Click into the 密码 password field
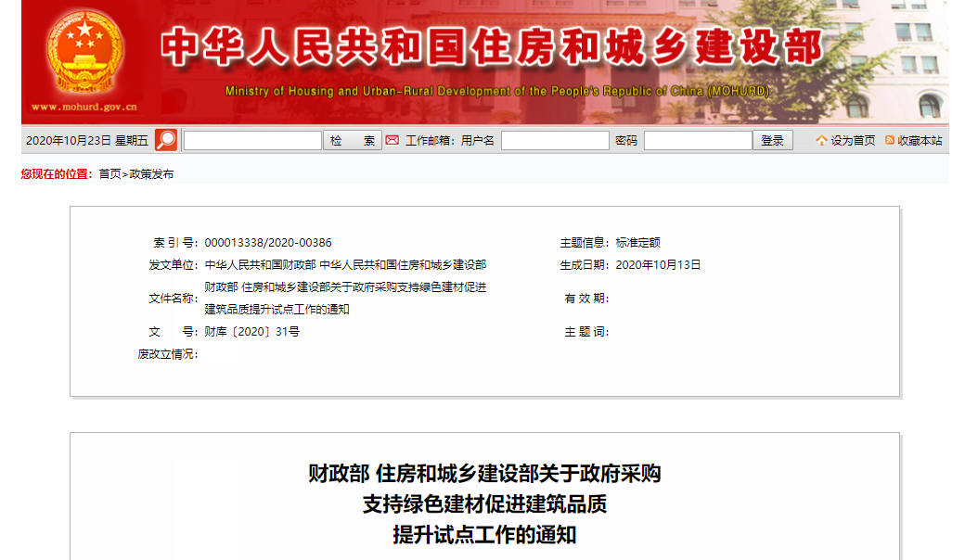Image resolution: width=965 pixels, height=560 pixels. tap(698, 140)
